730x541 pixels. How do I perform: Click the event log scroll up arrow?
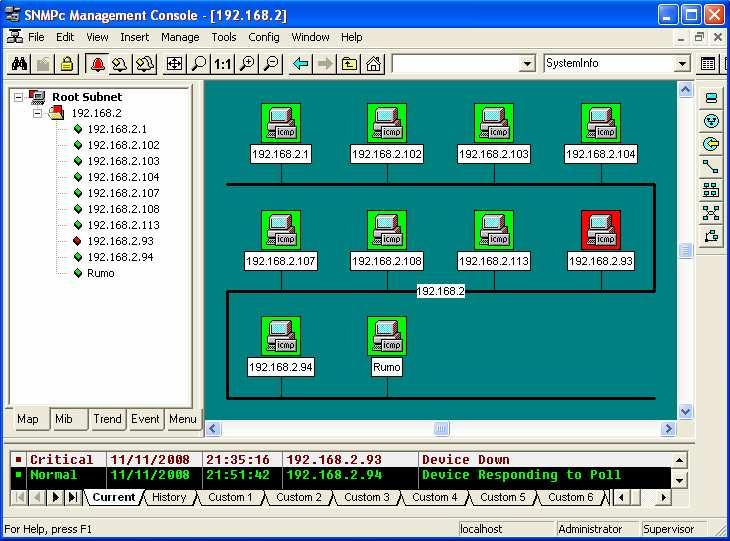pyautogui.click(x=679, y=460)
